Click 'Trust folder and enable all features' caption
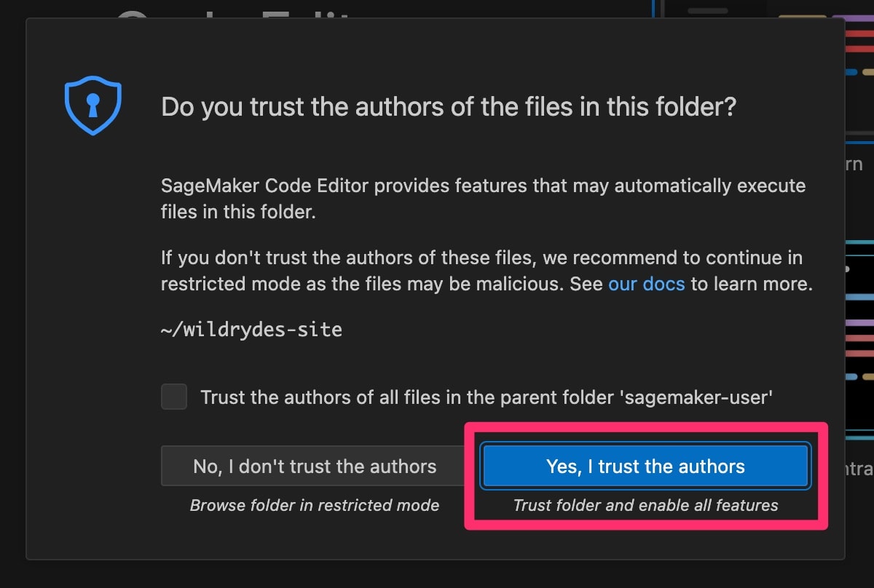The image size is (874, 588). (x=645, y=505)
